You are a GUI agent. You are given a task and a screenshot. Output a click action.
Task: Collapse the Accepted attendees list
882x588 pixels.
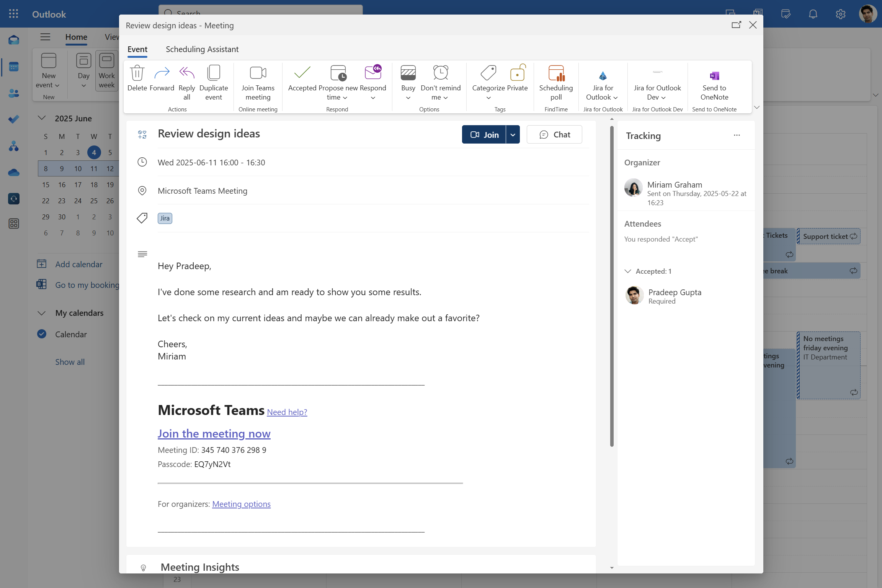coord(628,271)
